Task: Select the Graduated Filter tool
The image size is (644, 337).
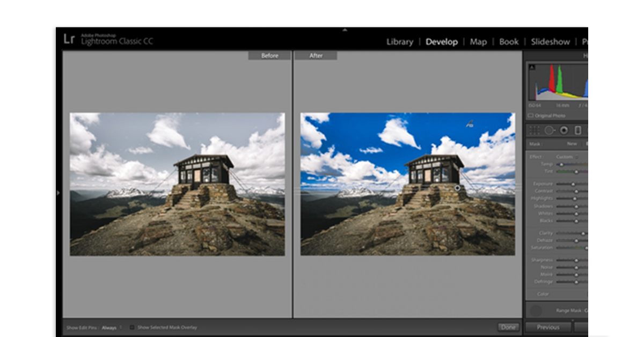Action: (x=578, y=130)
